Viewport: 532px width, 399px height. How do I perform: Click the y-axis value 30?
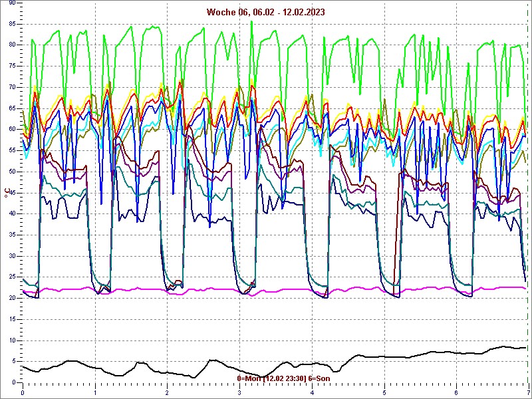[11, 256]
